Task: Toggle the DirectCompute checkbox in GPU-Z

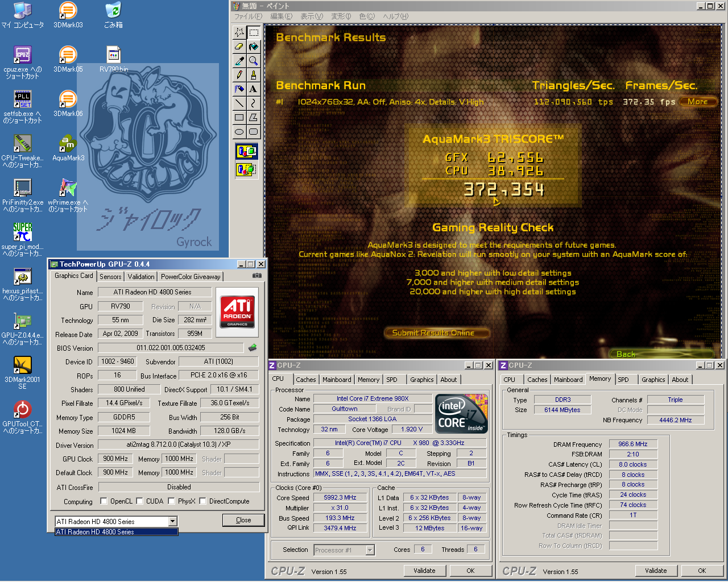Action: pyautogui.click(x=202, y=501)
